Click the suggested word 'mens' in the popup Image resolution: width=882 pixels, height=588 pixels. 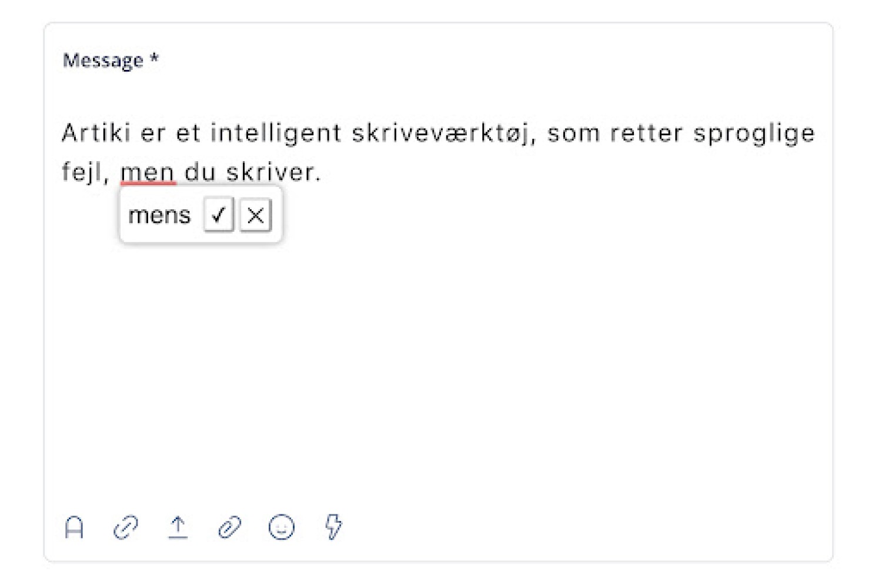tap(159, 215)
